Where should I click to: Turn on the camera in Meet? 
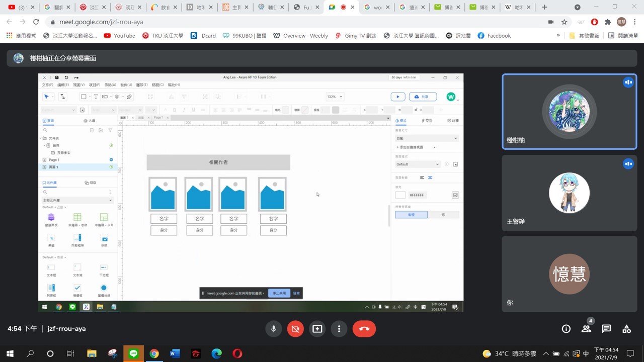(x=295, y=329)
